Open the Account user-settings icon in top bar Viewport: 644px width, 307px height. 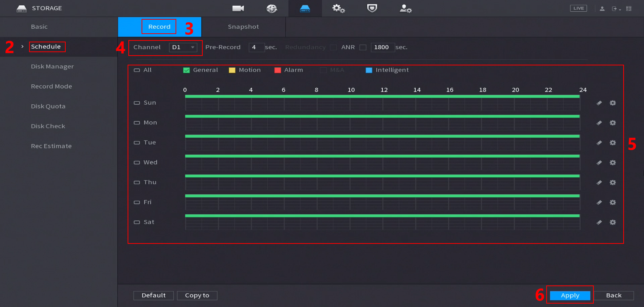pos(406,8)
